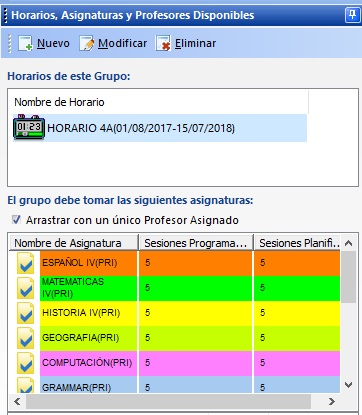Pin the panel with the pushpin icon
Image resolution: width=362 pixels, height=415 pixels.
(352, 15)
